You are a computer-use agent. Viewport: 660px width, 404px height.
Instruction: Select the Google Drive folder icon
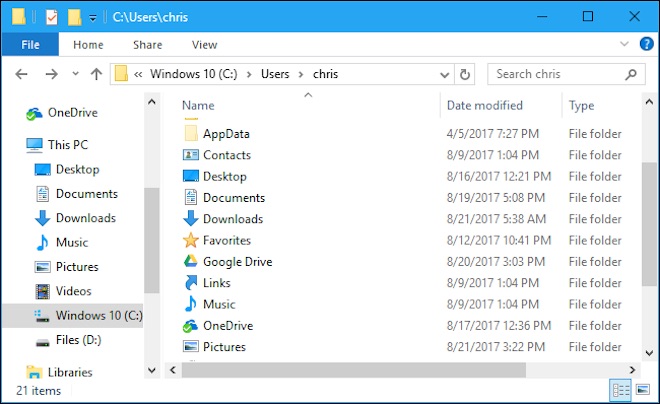[191, 261]
